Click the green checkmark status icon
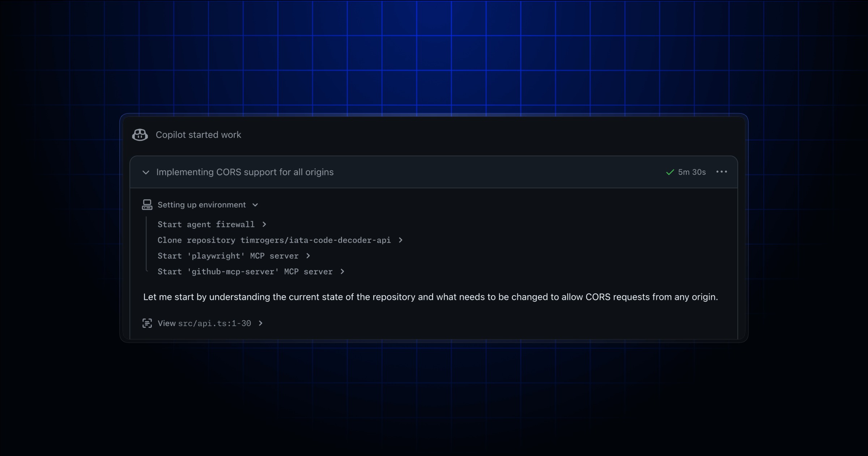Viewport: 868px width, 456px height. coord(670,172)
